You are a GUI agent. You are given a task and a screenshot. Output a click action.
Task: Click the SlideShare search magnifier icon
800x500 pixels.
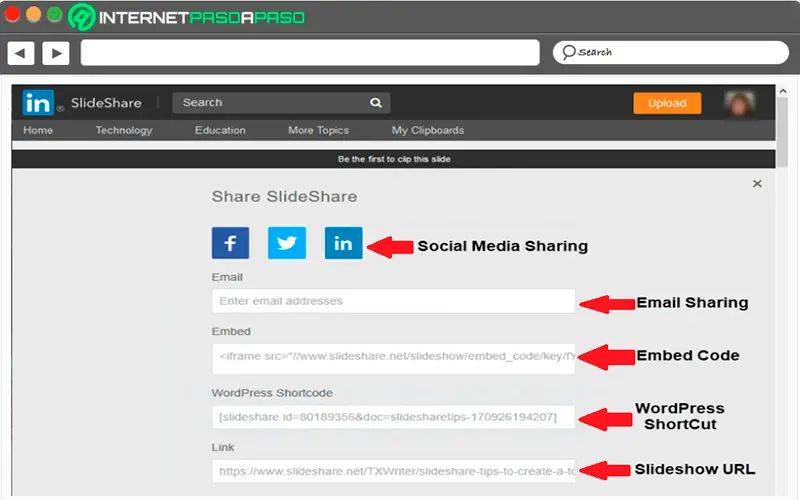[x=376, y=103]
